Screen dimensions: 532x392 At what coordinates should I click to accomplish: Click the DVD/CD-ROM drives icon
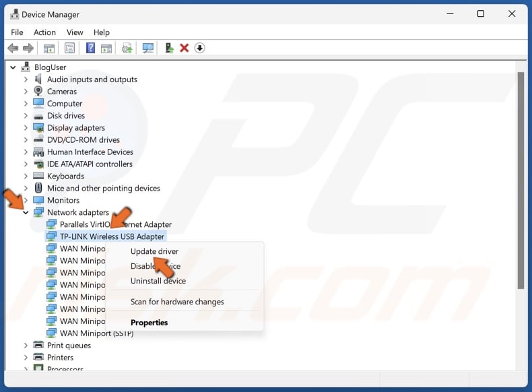point(38,139)
